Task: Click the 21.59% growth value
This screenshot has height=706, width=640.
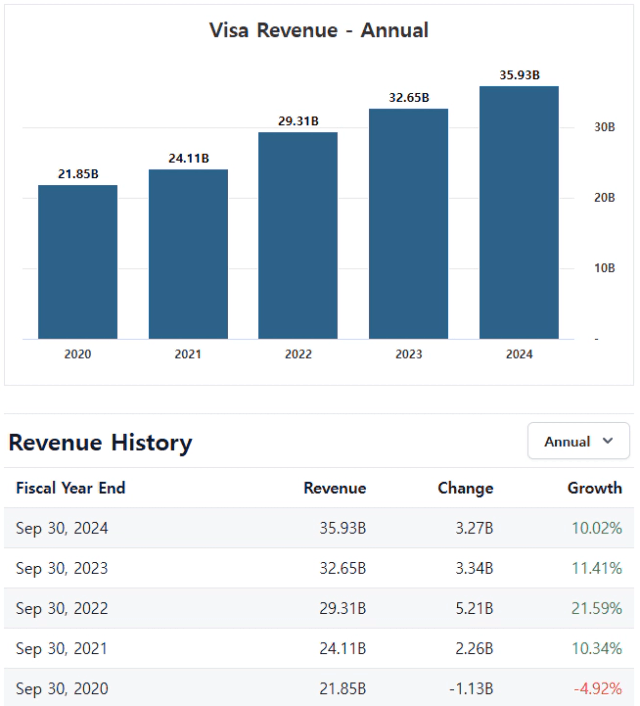Action: pyautogui.click(x=597, y=608)
